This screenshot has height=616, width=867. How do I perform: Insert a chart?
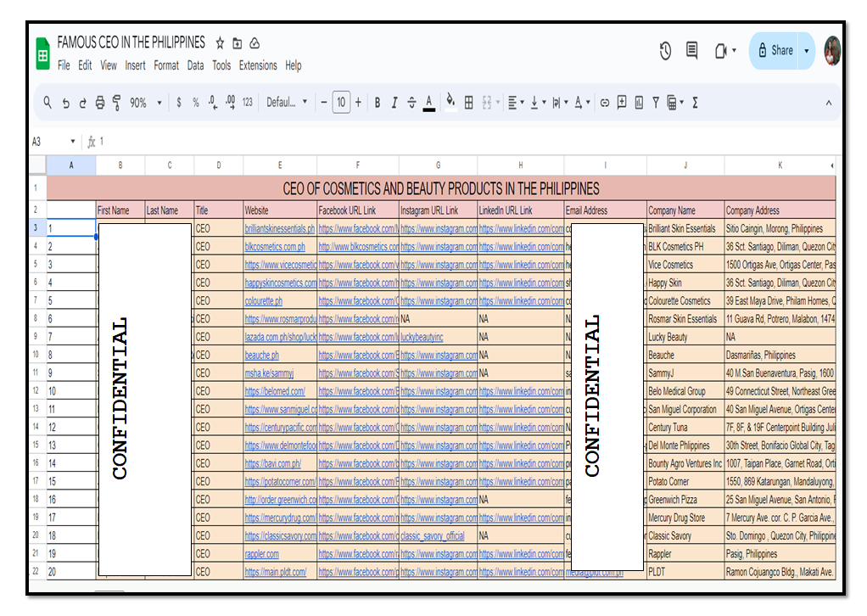639,103
